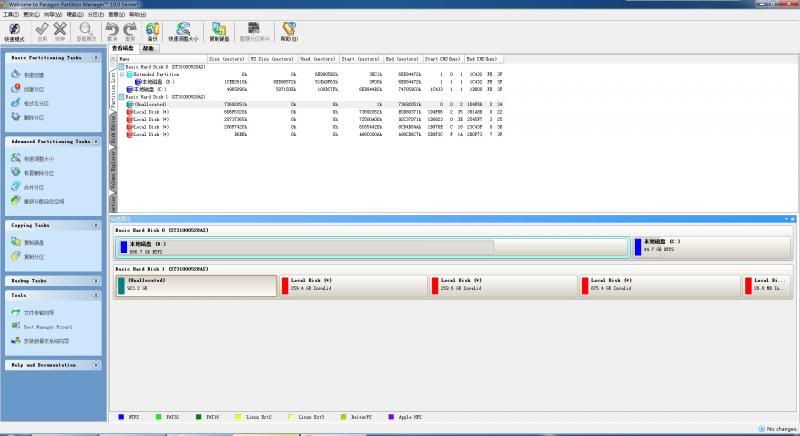Click the NTFS blue color legend swatch

tap(121, 416)
